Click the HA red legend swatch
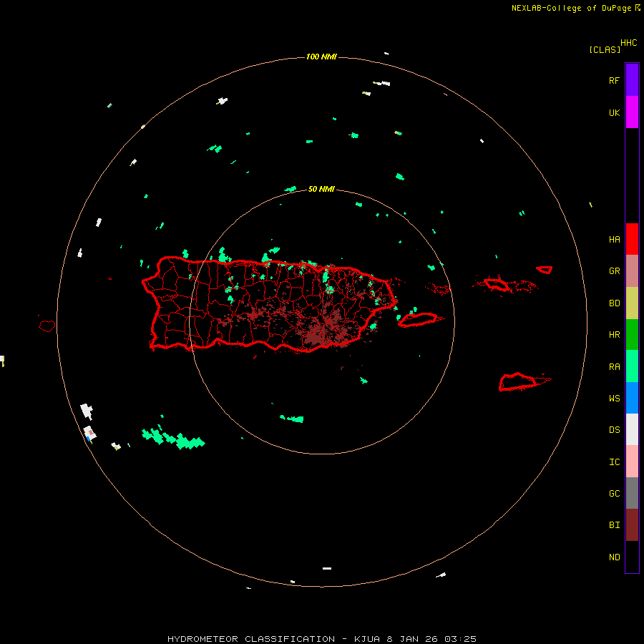The width and height of the screenshot is (644, 644). point(632,239)
